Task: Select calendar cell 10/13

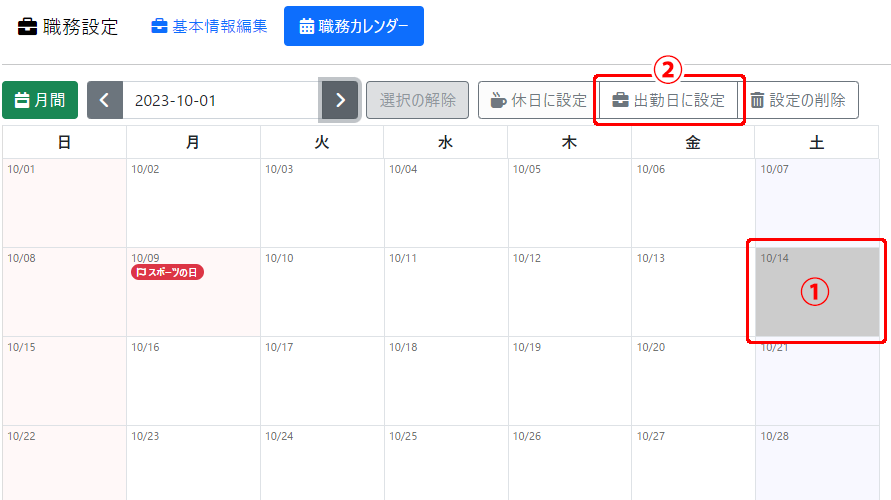Action: pyautogui.click(x=693, y=292)
